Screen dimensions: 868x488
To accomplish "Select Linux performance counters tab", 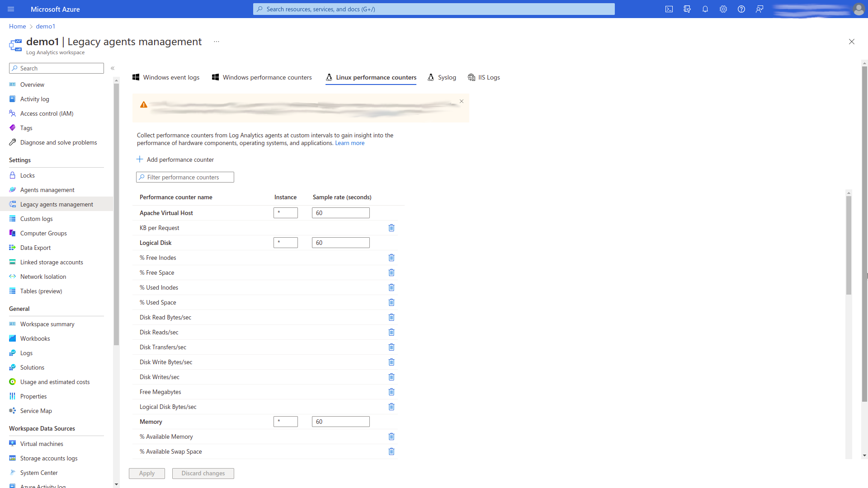I will click(371, 77).
